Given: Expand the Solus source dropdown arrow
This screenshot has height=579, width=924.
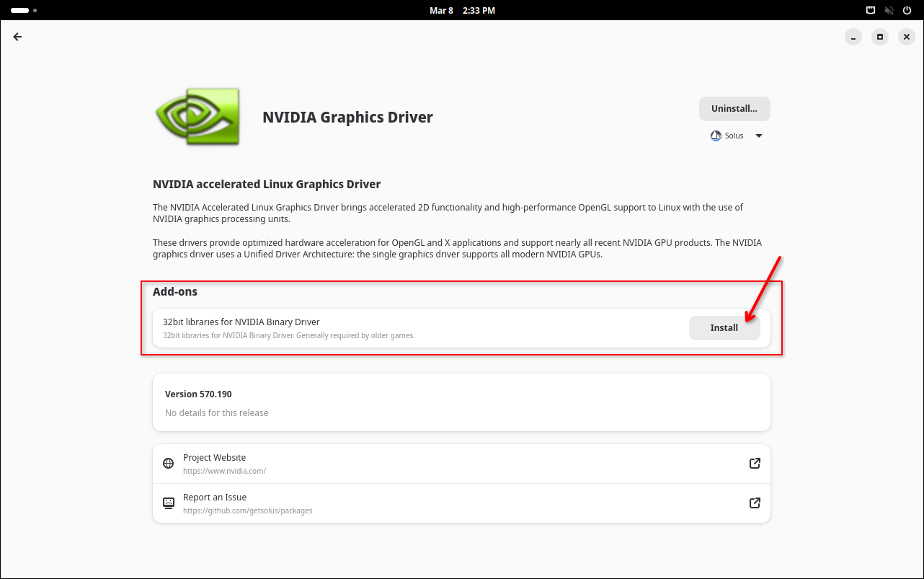Looking at the screenshot, I should [x=758, y=136].
